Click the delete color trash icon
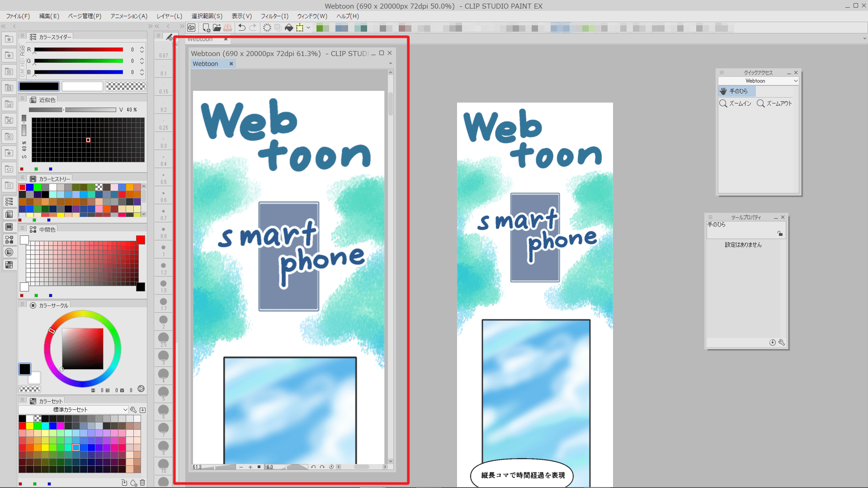This screenshot has width=868, height=488. click(x=142, y=483)
